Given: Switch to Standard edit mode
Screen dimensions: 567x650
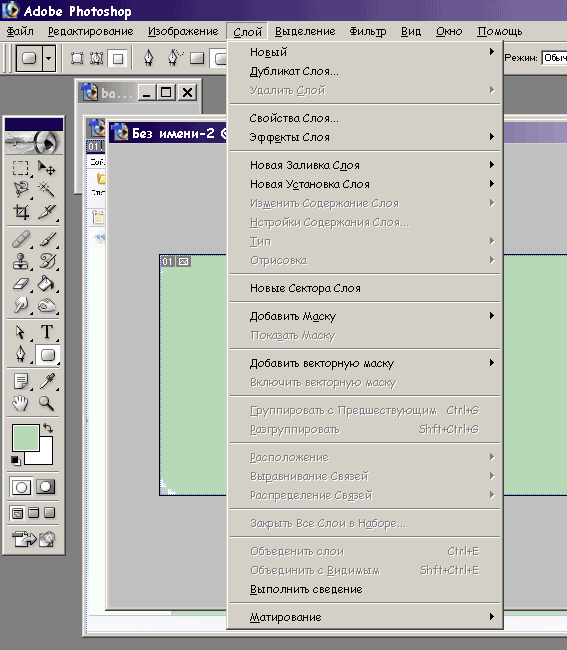Looking at the screenshot, I should [21, 487].
